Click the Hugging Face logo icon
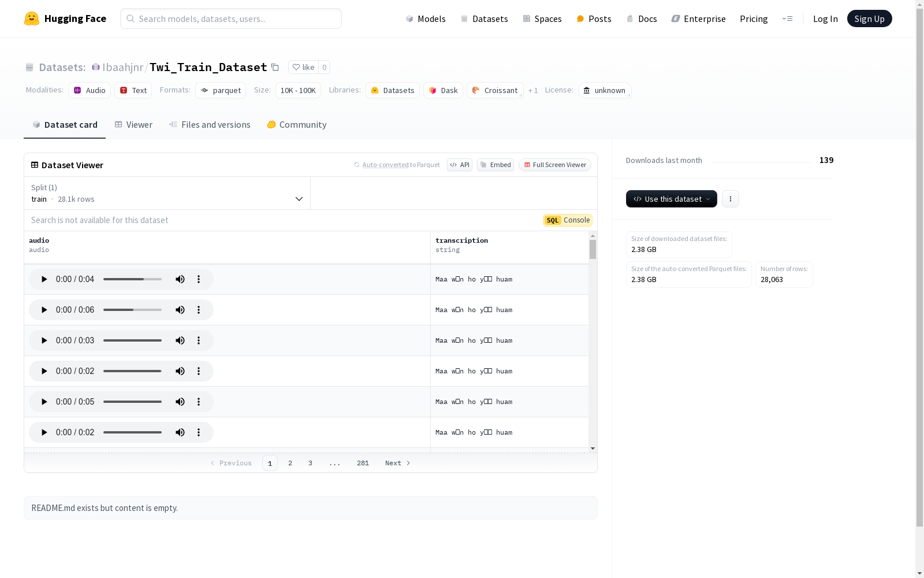 click(x=32, y=18)
